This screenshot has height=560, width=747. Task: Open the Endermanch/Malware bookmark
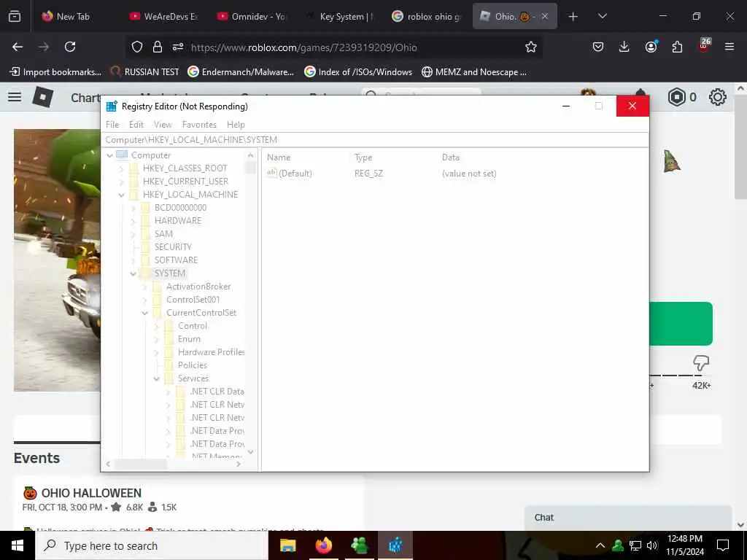[241, 72]
